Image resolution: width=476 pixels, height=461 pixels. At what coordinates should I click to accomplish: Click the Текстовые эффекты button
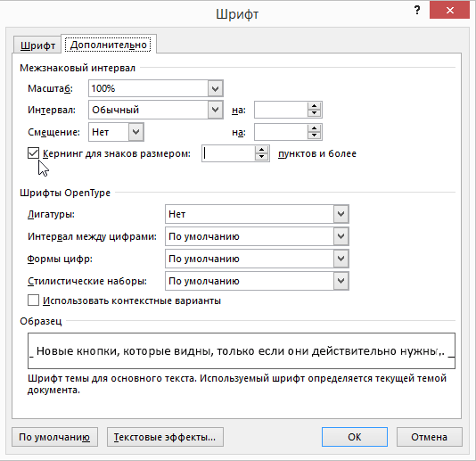pos(165,437)
